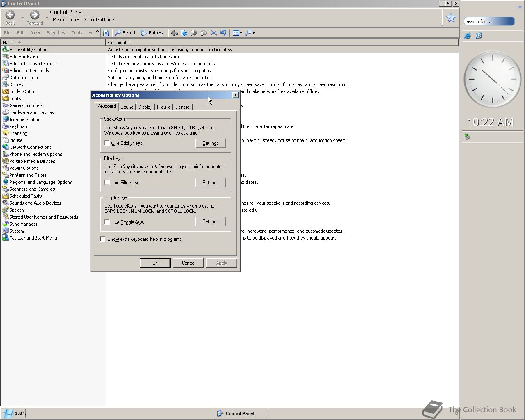Screen dimensions: 525x420
Task: Click the Back arrow navigation button
Action: pyautogui.click(x=10, y=16)
